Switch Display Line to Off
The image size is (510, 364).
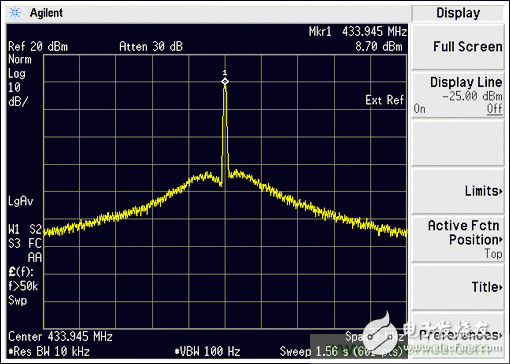pos(495,109)
